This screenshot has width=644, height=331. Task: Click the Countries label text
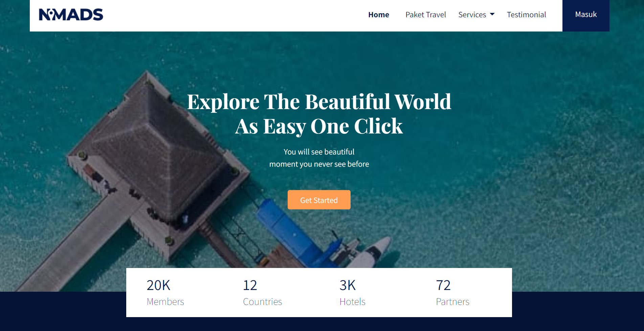[x=262, y=302]
